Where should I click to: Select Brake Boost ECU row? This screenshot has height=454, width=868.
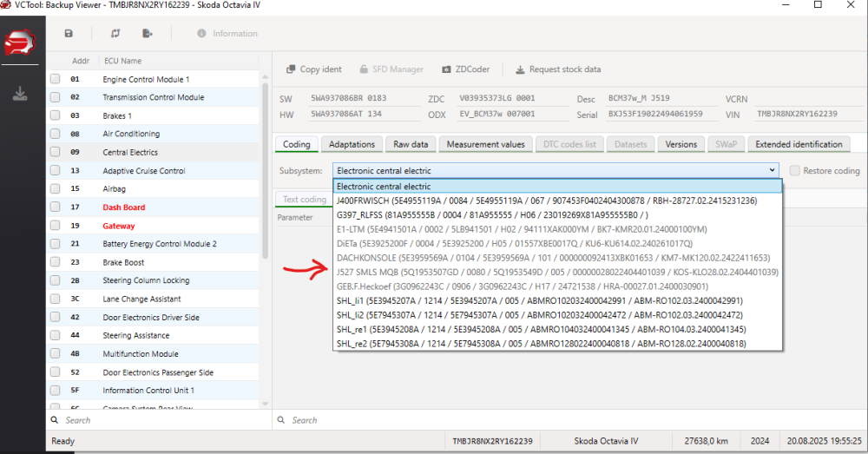[x=153, y=262]
